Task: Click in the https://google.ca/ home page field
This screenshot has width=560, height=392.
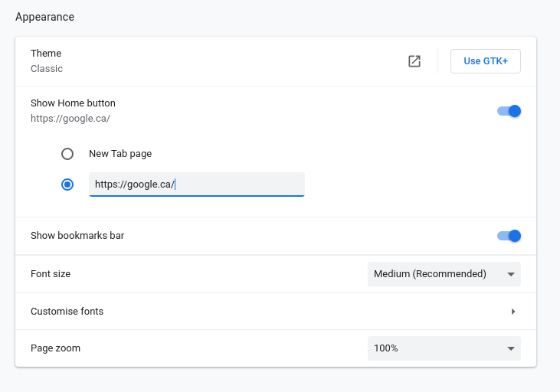Action: pyautogui.click(x=197, y=185)
